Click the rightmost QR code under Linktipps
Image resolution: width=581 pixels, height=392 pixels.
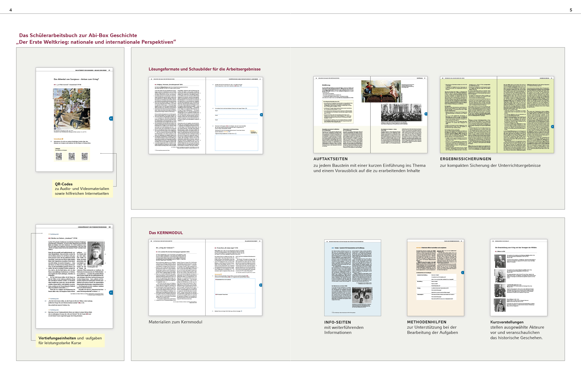[84, 156]
